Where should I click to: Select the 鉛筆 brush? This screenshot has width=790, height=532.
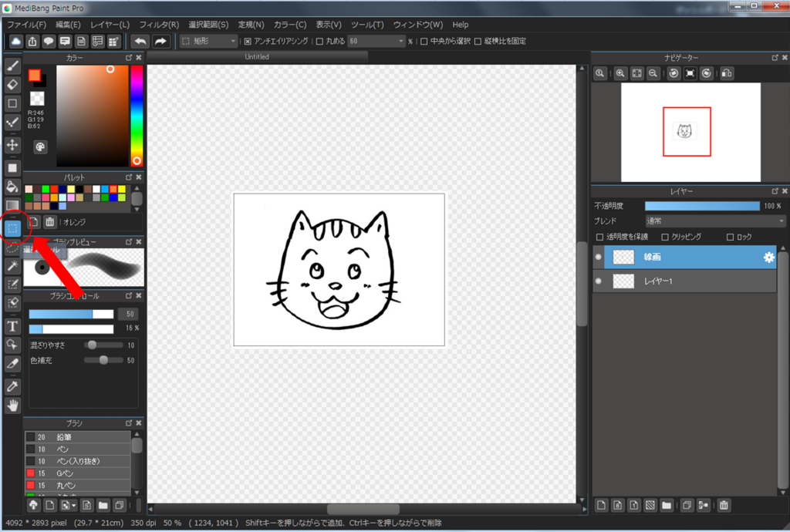pyautogui.click(x=78, y=437)
